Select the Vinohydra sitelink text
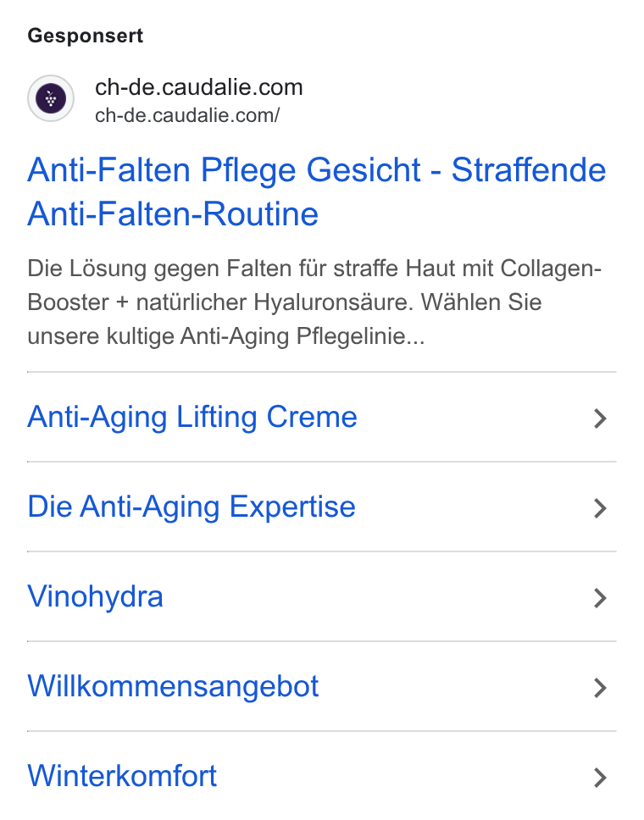This screenshot has height=820, width=644. point(95,596)
